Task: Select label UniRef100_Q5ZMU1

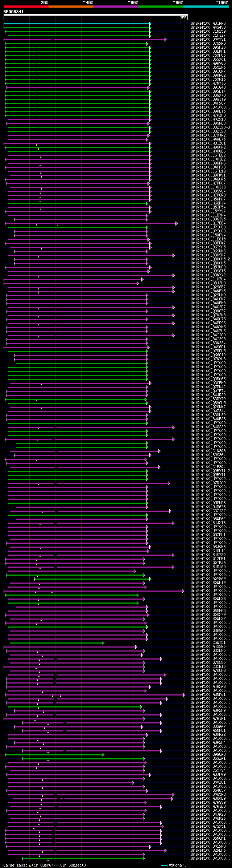Action: (x=208, y=535)
